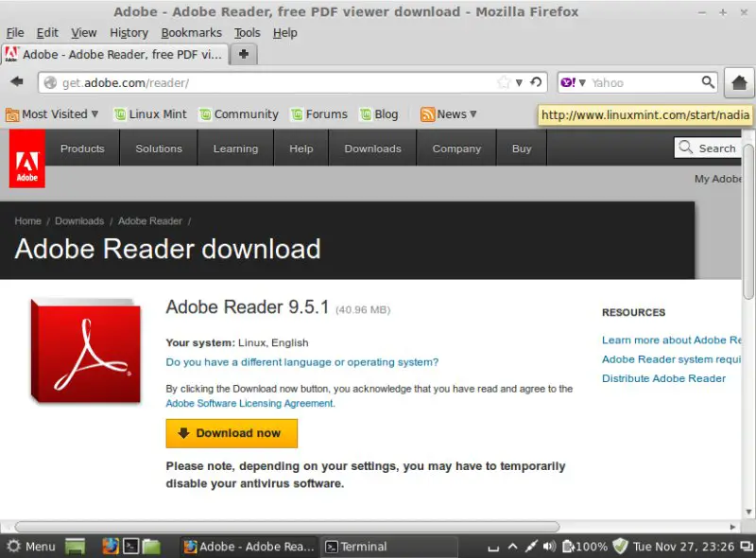Viewport: 756px width, 558px height.
Task: Open the History menu
Action: [x=129, y=33]
